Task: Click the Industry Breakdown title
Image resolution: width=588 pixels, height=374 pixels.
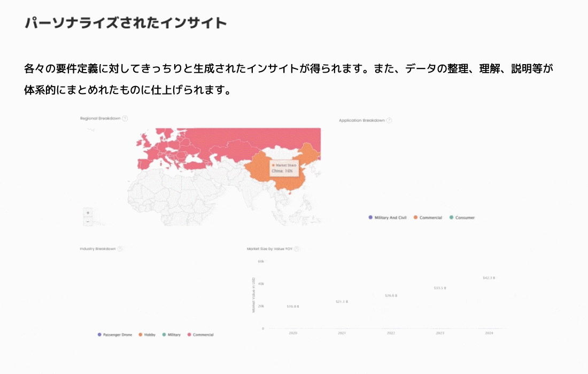Action: 97,249
